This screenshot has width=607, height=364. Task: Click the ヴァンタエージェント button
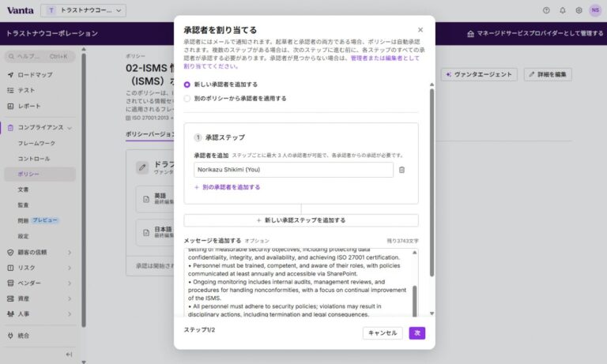click(x=479, y=74)
